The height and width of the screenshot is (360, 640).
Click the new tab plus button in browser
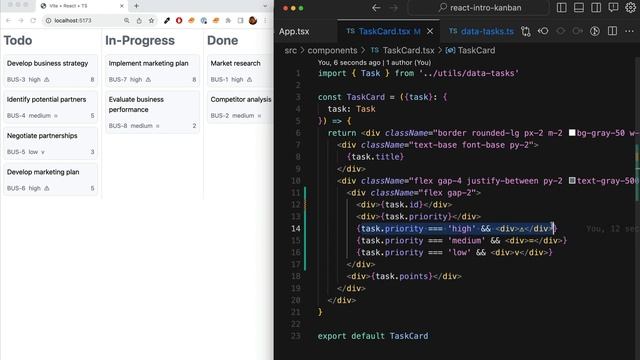click(136, 6)
